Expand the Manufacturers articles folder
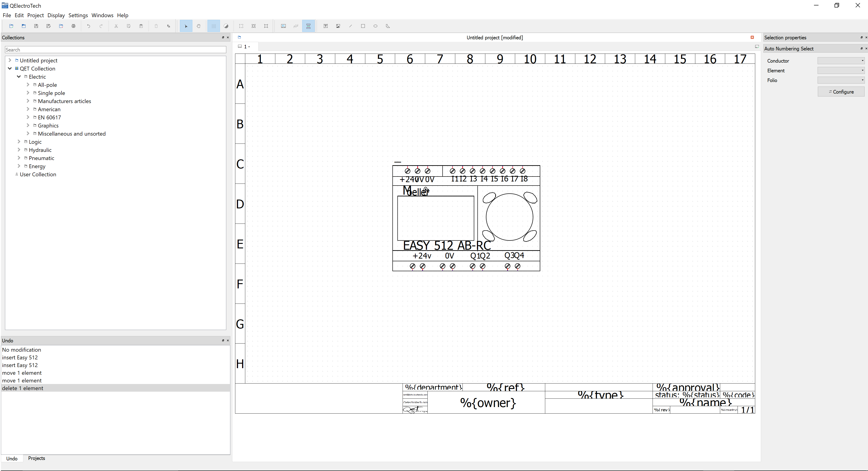The height and width of the screenshot is (471, 868). click(28, 101)
